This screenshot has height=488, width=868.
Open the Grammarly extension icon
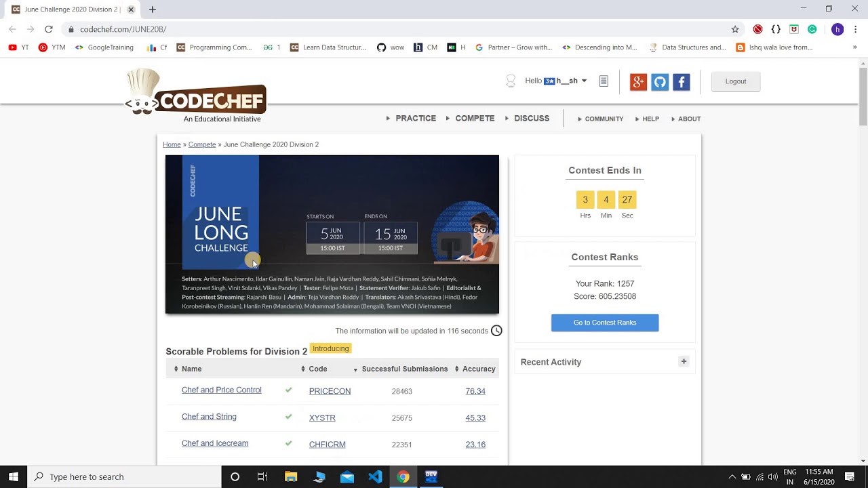coord(812,29)
